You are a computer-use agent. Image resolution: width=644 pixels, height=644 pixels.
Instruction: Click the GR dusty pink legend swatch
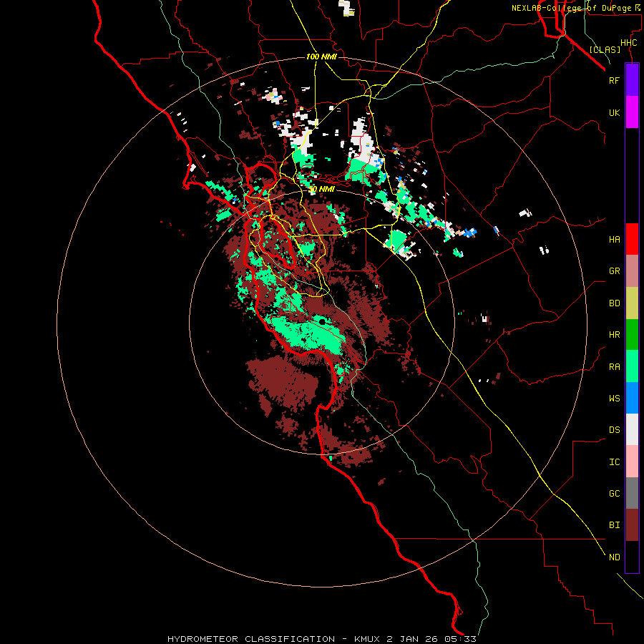[632, 271]
